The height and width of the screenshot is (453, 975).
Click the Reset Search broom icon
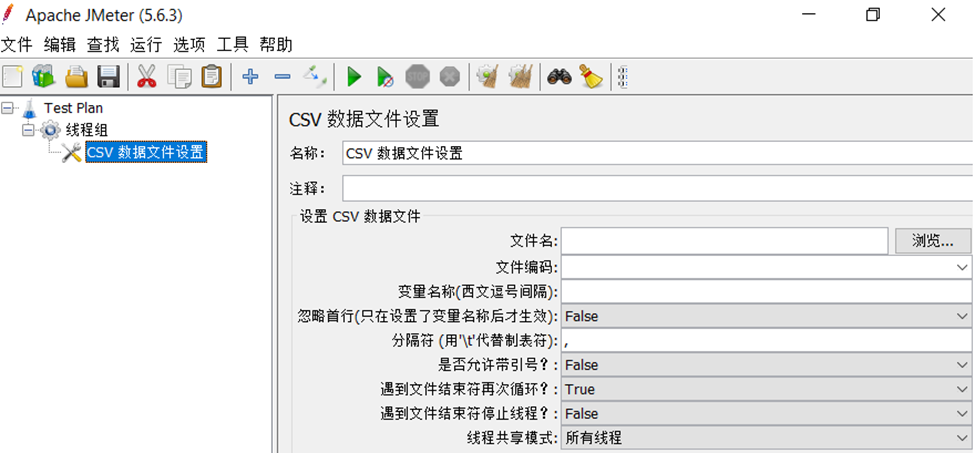tap(591, 77)
